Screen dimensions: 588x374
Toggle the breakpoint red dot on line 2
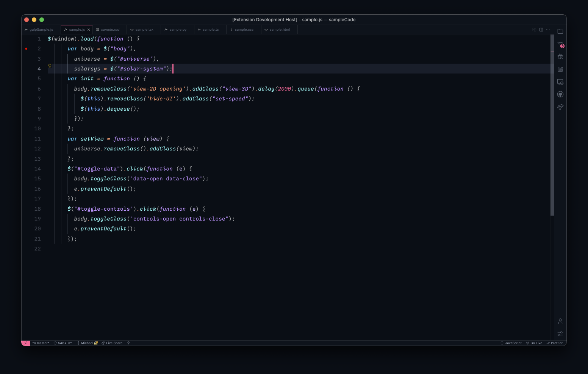click(26, 49)
